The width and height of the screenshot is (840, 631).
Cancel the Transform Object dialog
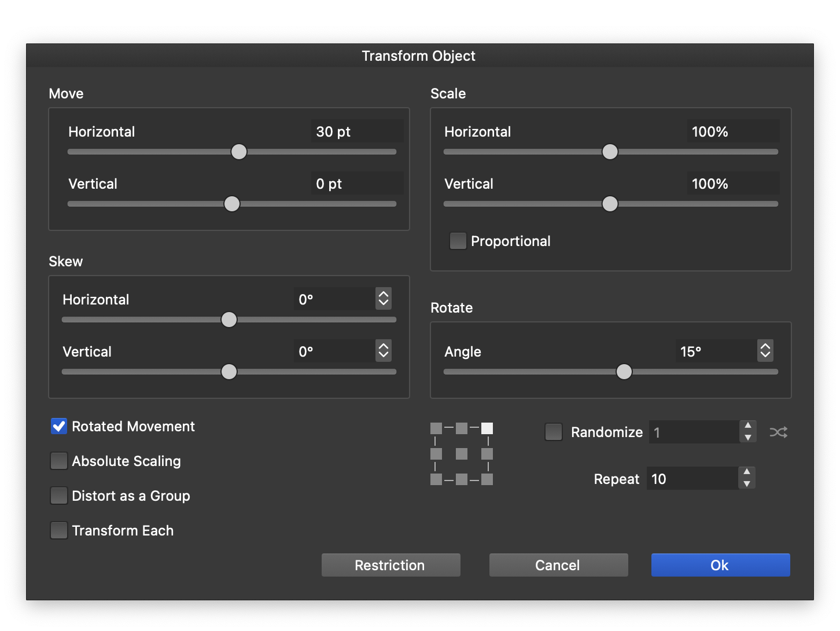point(558,565)
